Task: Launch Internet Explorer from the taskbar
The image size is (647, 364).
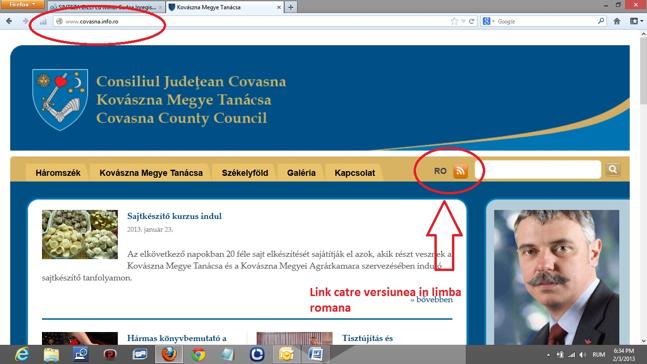Action: point(21,355)
